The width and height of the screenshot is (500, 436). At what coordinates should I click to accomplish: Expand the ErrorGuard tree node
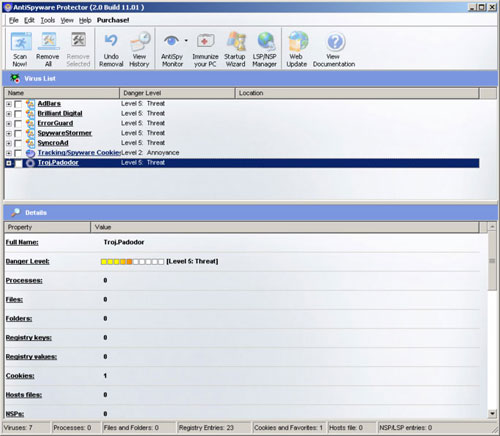[x=9, y=124]
